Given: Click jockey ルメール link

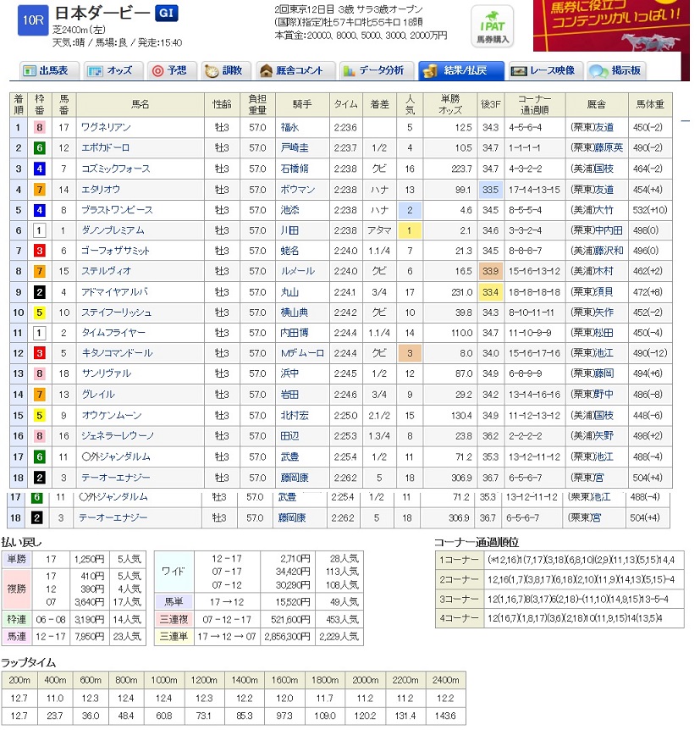Looking at the screenshot, I should (297, 271).
